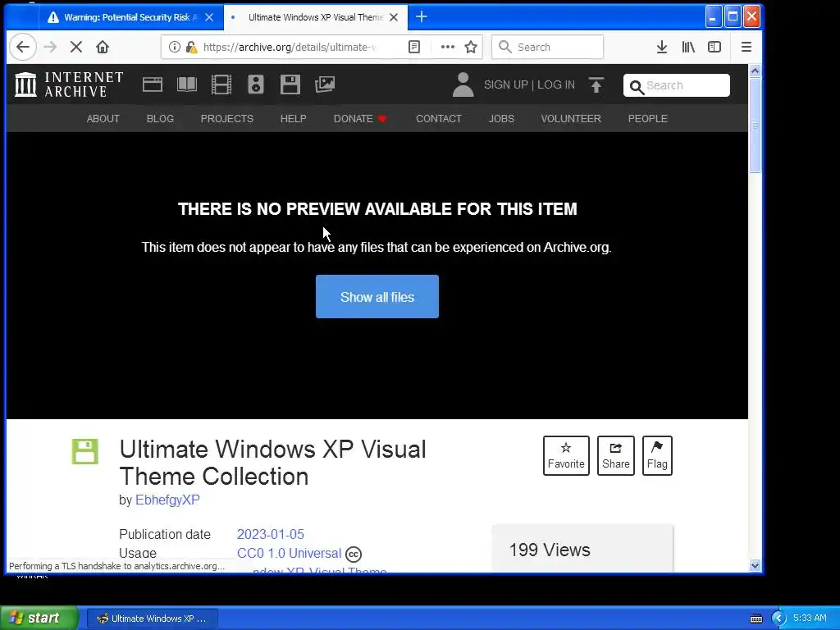Click inside the Firefox search box
The image size is (840, 630).
[547, 47]
